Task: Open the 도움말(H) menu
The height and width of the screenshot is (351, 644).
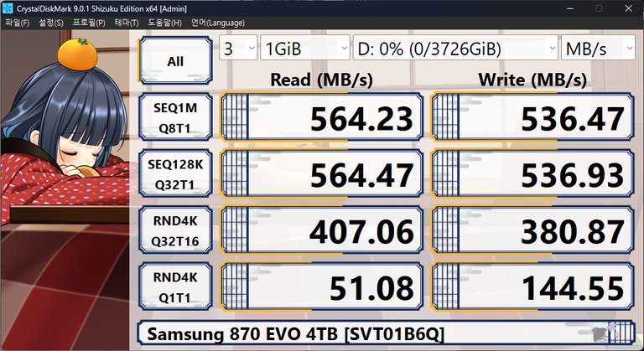Action: pyautogui.click(x=164, y=23)
